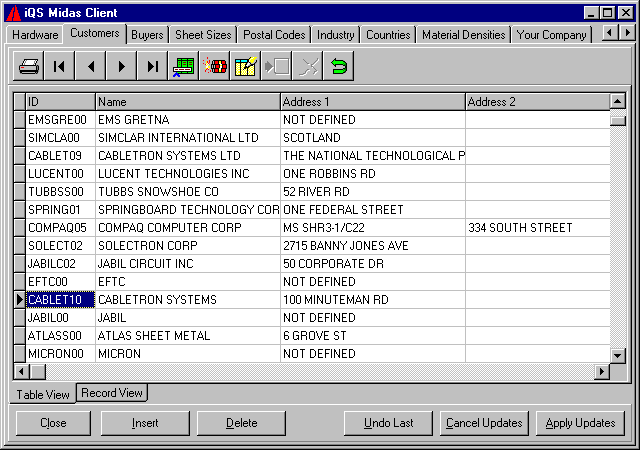Select the CABLET09 ID cell
Screen dimensions: 640x450
pos(60,156)
